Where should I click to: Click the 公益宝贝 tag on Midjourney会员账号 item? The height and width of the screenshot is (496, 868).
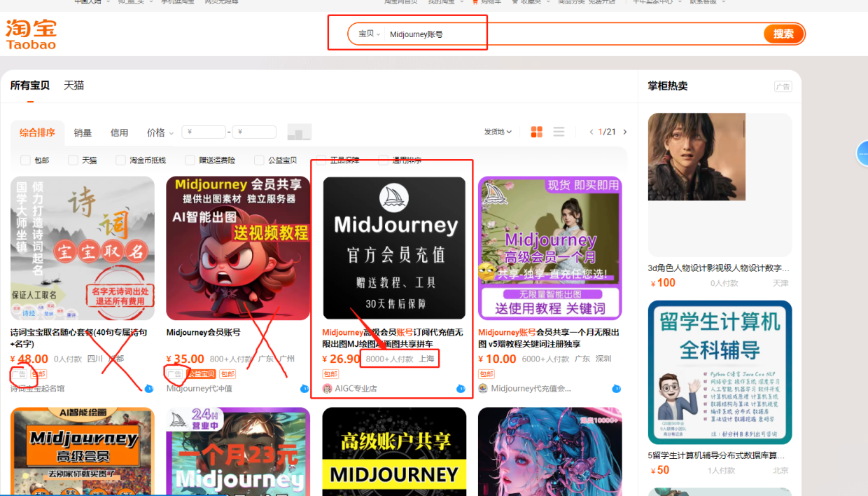(202, 374)
